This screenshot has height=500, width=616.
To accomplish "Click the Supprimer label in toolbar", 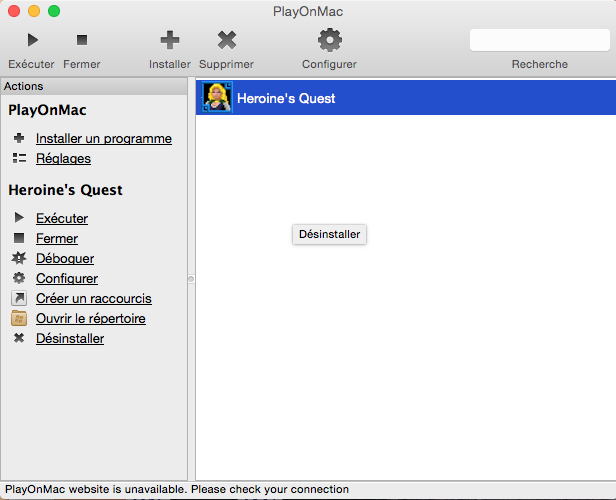I will (x=226, y=64).
